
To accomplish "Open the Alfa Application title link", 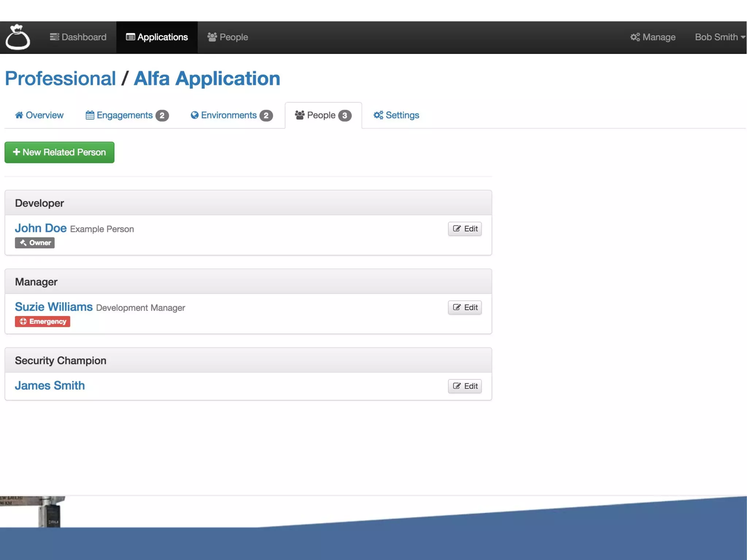I will [207, 78].
